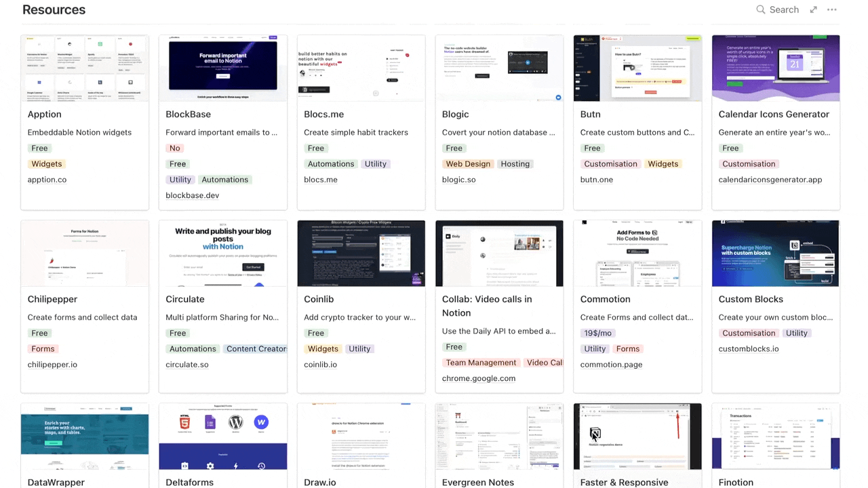
Task: Open the Collab video calls cover image
Action: 499,253
